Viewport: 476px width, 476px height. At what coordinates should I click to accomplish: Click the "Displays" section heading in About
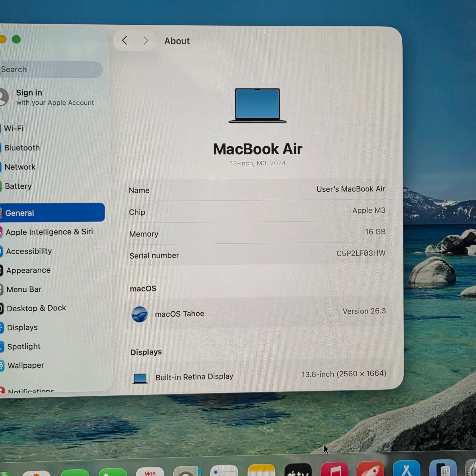pos(146,352)
